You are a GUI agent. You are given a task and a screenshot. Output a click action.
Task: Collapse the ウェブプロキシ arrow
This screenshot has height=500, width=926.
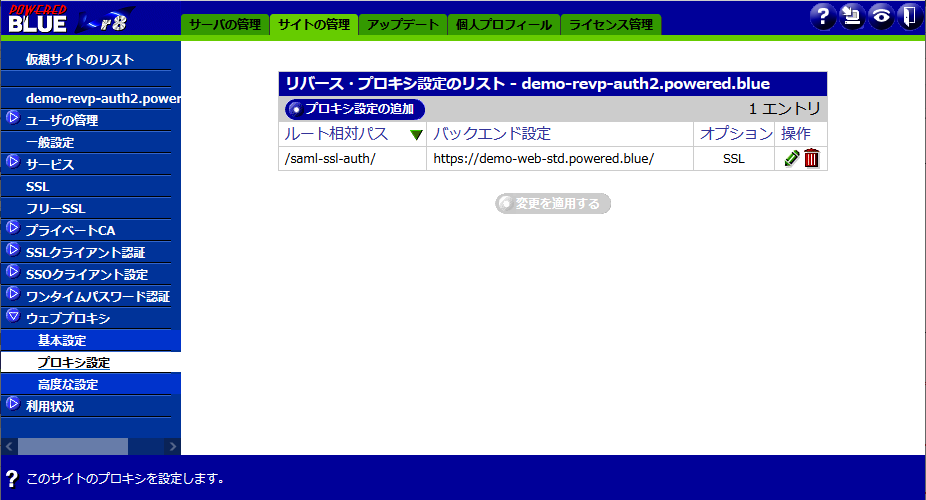coord(13,316)
